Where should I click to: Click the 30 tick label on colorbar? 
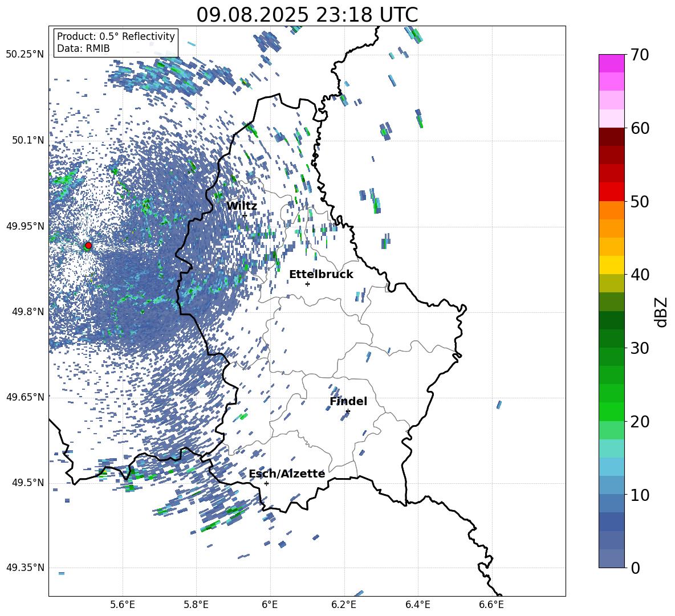(x=640, y=348)
